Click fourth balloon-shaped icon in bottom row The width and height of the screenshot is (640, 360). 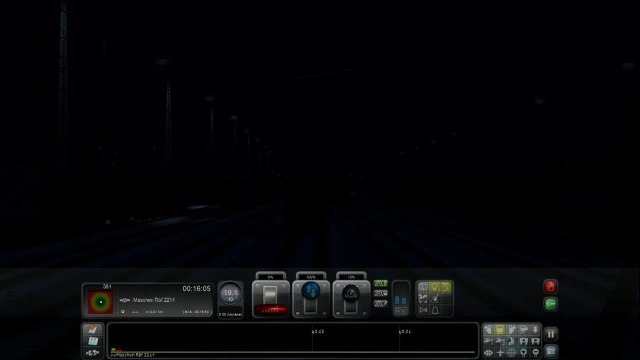point(523,352)
